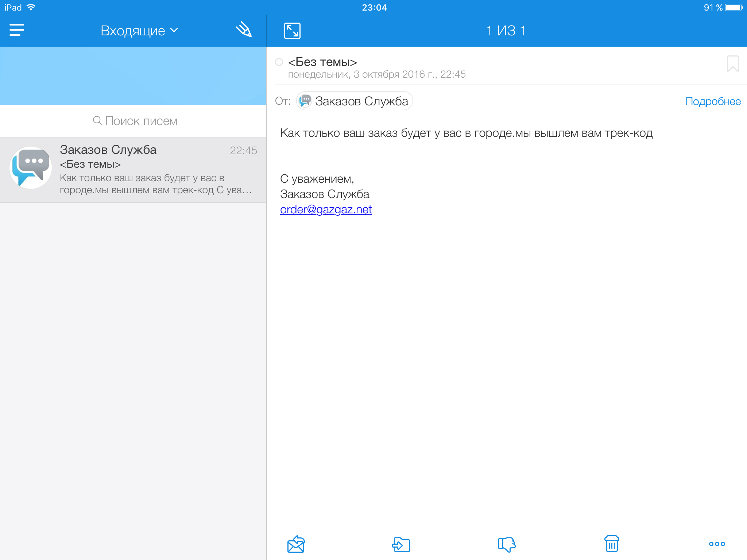Open order@gazgaz.net email link

(326, 209)
